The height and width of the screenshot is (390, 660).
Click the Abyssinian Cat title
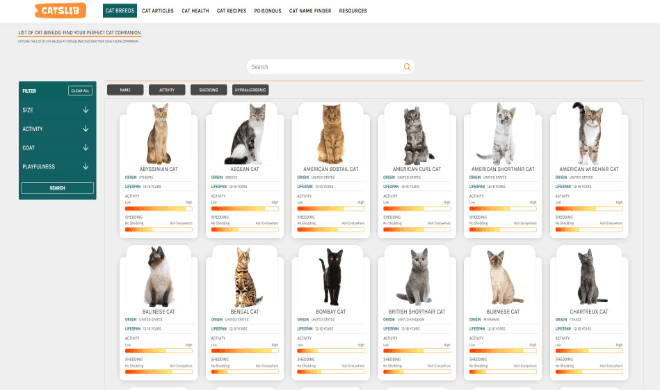pos(159,169)
